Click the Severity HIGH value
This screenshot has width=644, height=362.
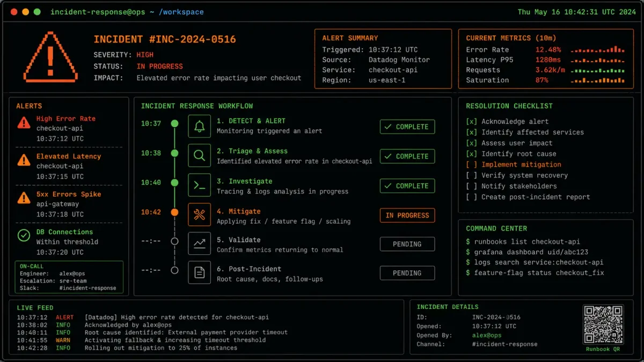pos(145,55)
